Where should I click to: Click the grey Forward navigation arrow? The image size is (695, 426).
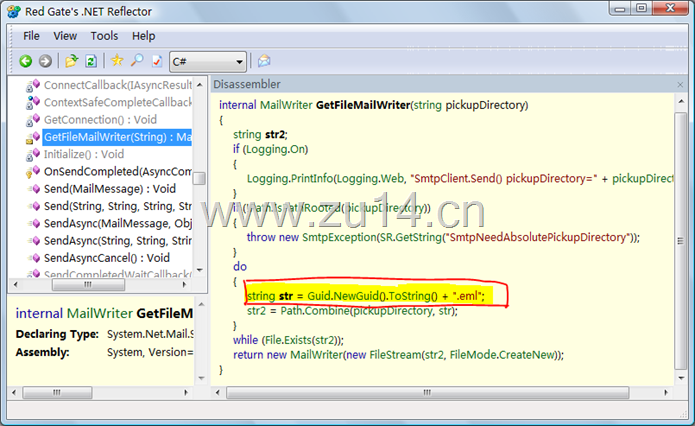pyautogui.click(x=45, y=61)
